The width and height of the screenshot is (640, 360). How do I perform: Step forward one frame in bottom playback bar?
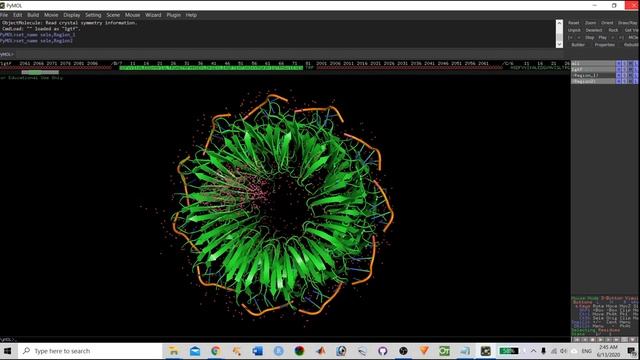[609, 340]
